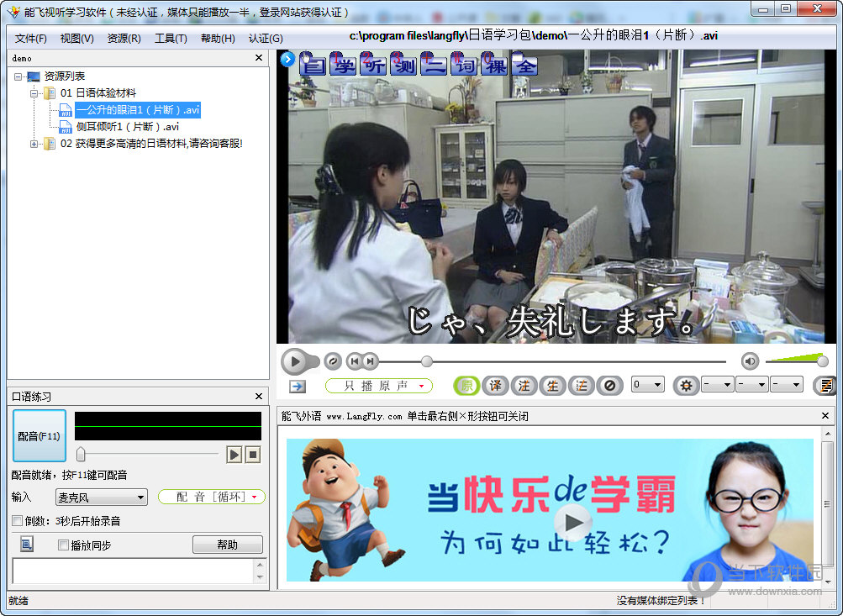Open the 麦克风 input dropdown
This screenshot has height=616, width=843.
click(x=102, y=498)
